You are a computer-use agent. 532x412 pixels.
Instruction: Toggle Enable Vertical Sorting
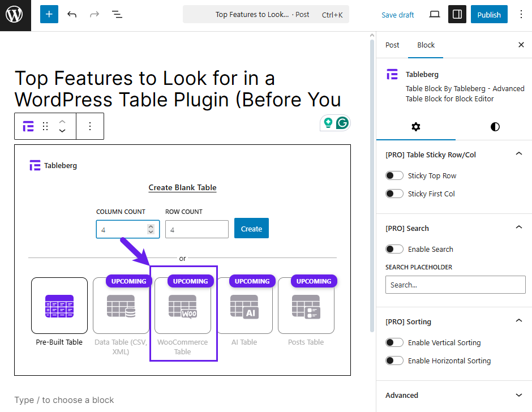coord(394,342)
